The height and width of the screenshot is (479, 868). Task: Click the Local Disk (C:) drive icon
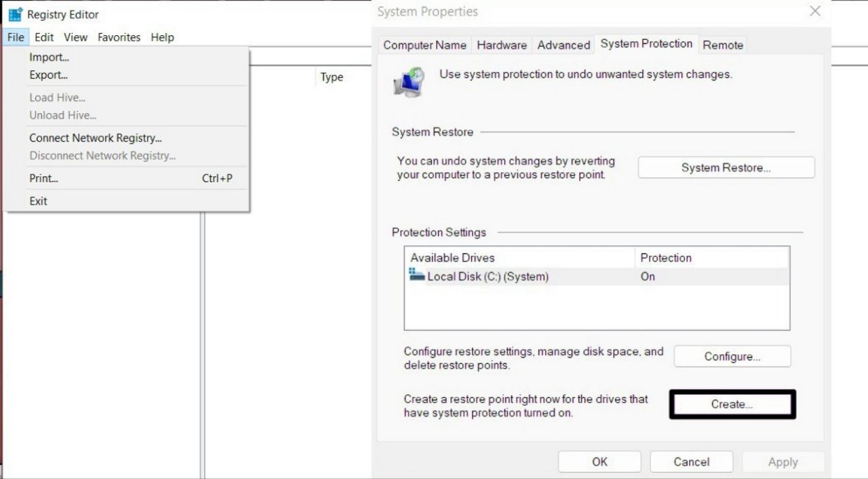point(417,275)
